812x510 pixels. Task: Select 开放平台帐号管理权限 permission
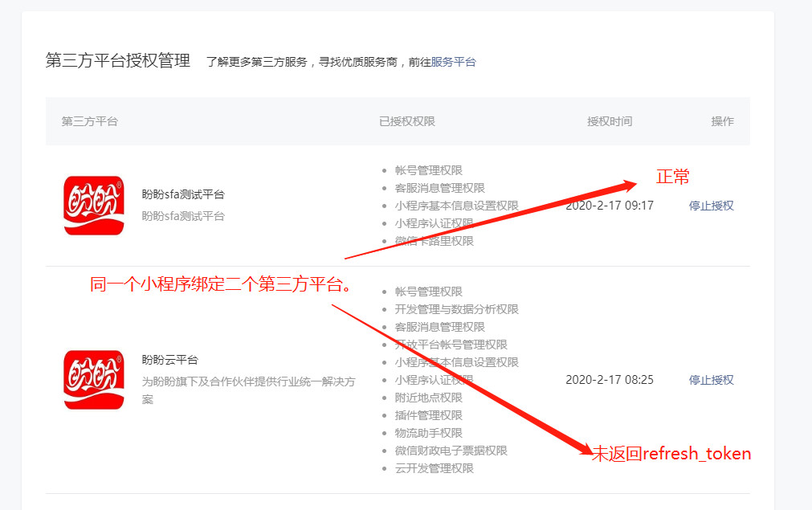click(451, 345)
